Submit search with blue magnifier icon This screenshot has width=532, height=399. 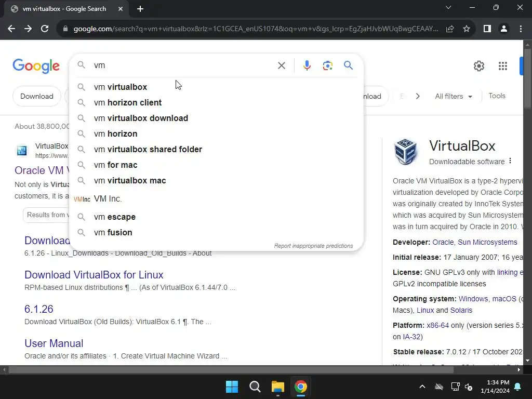348,65
